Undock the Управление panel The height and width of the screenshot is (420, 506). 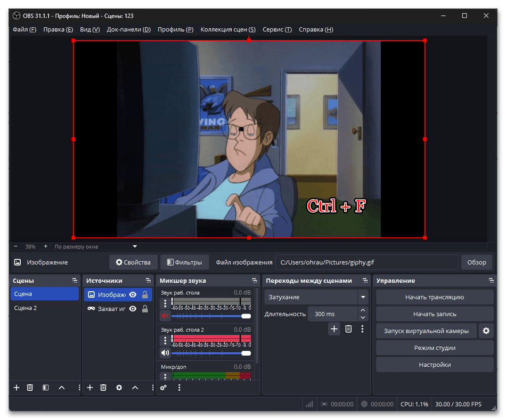click(x=491, y=281)
